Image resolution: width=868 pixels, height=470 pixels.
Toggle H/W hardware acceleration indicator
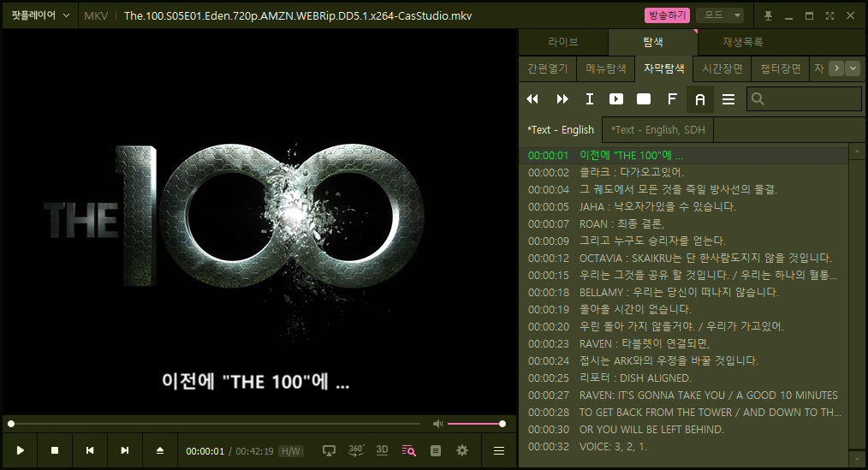291,451
